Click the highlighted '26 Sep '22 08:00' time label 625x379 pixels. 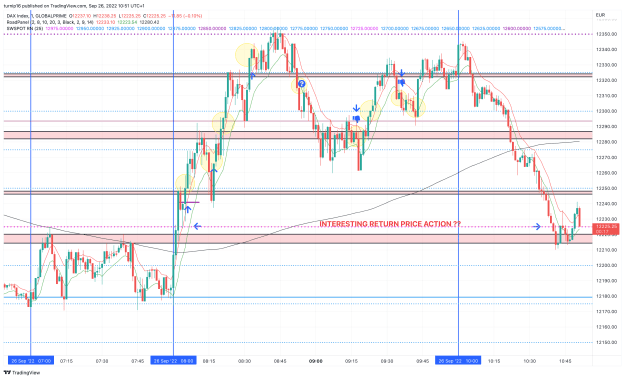coord(173,361)
